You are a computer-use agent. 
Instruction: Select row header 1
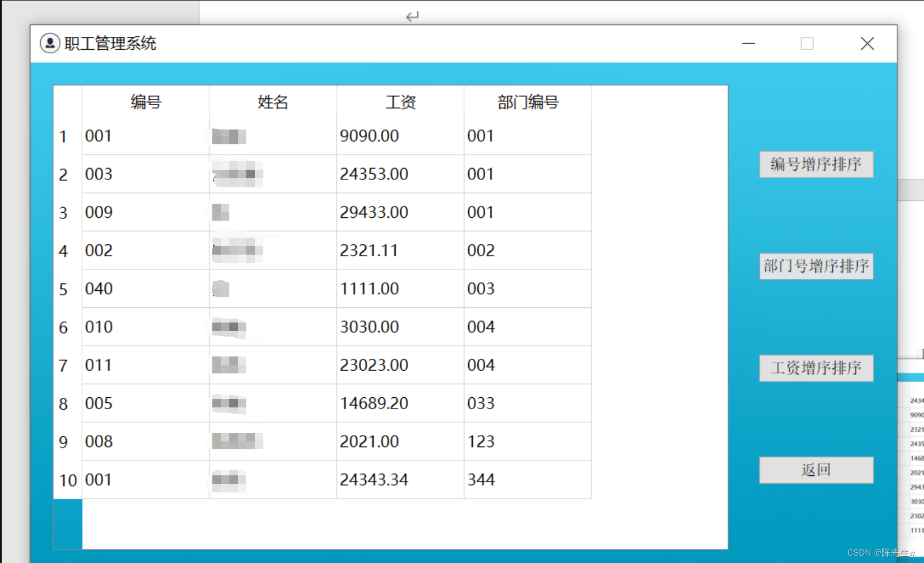68,136
